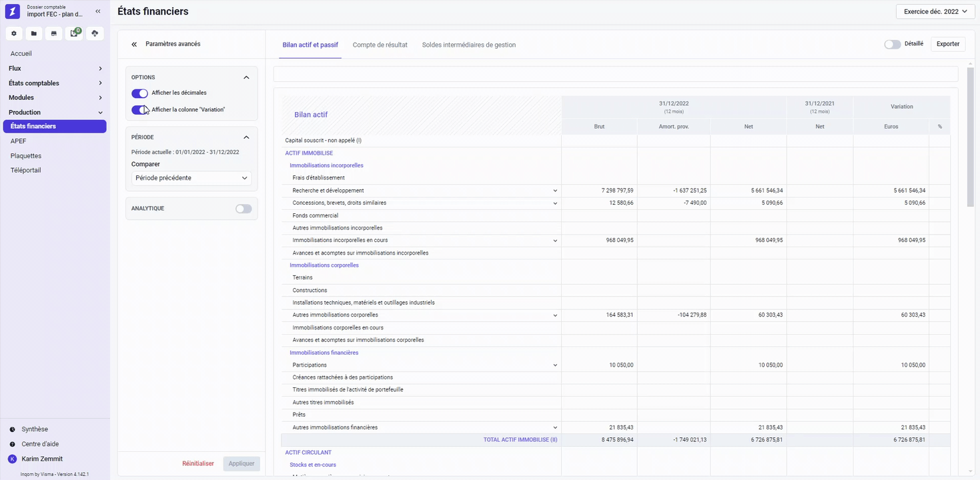
Task: Open the Exercice déc. 2022 dropdown
Action: (935, 11)
